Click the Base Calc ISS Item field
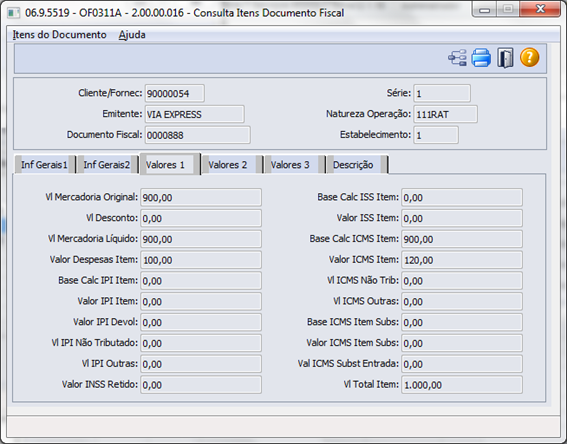The height and width of the screenshot is (444, 567). pyautogui.click(x=462, y=197)
